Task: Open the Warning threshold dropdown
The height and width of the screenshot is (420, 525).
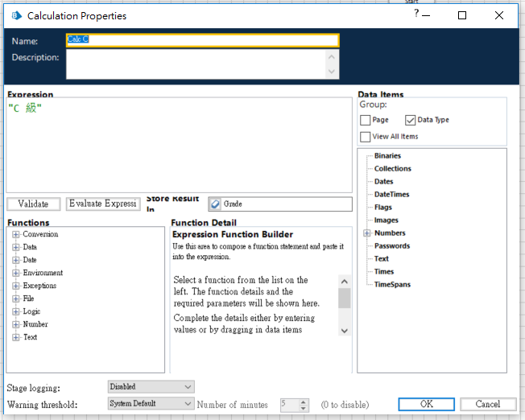Action: [x=151, y=404]
